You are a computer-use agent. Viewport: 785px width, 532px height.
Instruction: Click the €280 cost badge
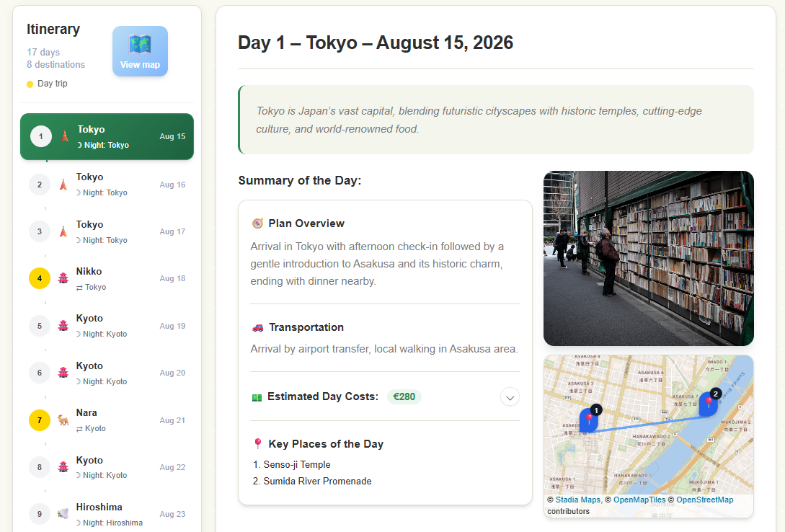[x=404, y=396]
